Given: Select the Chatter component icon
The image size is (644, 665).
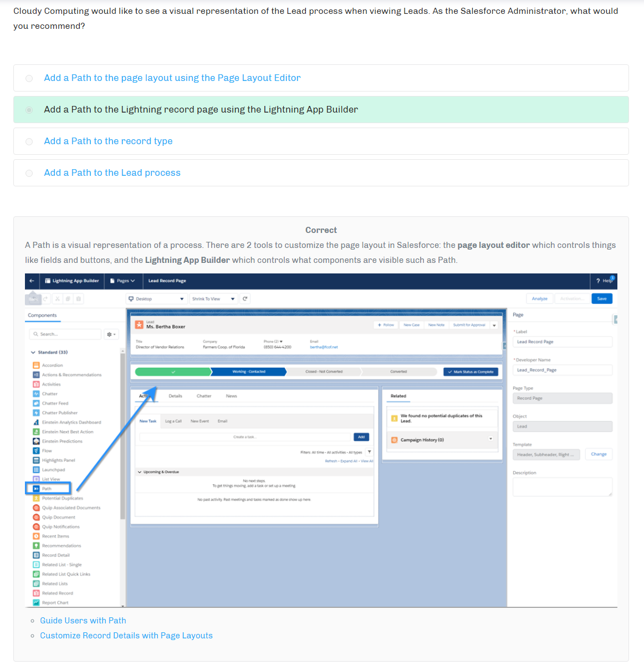Looking at the screenshot, I should [36, 394].
